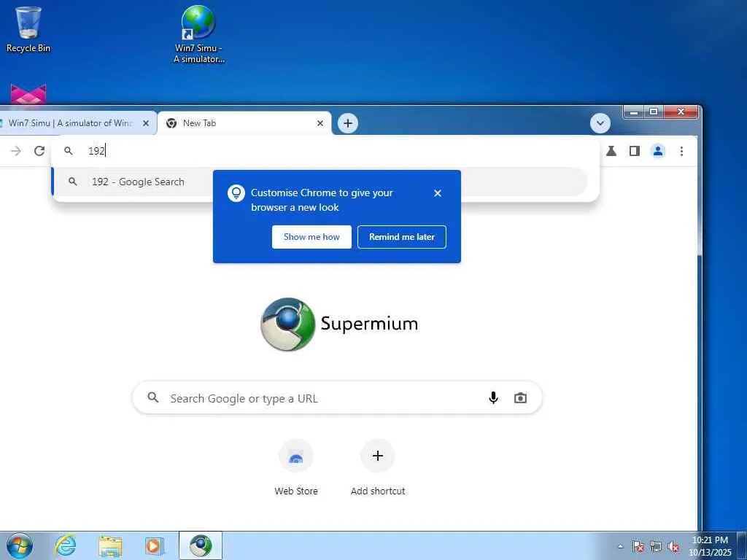
Task: Open the Win7 Simu desktop shortcut
Action: (x=198, y=34)
